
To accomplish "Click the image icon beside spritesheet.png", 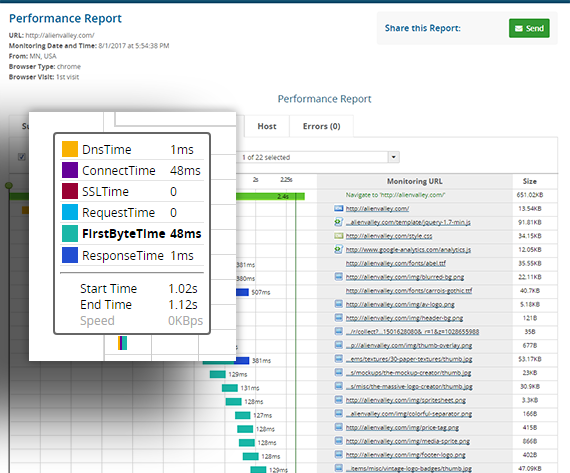I will 338,400.
